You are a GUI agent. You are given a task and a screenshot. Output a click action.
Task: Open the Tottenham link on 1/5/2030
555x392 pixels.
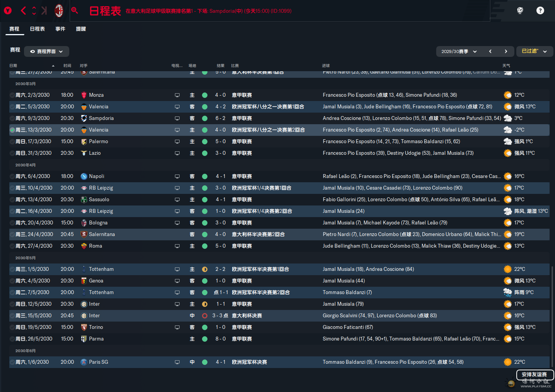[x=101, y=269]
